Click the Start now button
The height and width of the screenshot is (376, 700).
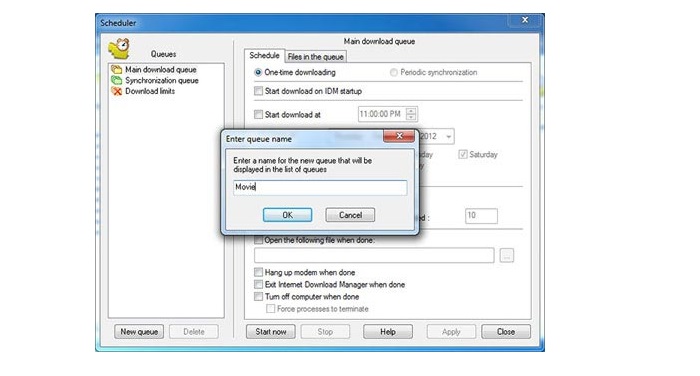[x=271, y=332]
